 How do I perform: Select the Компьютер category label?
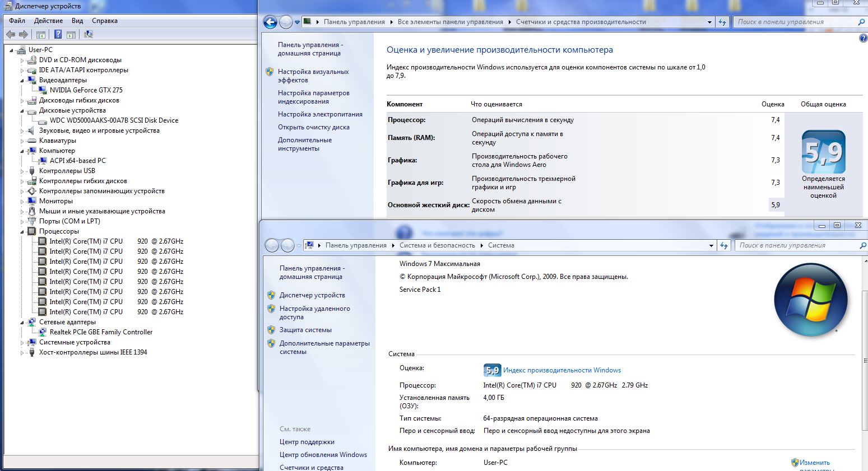pos(57,151)
